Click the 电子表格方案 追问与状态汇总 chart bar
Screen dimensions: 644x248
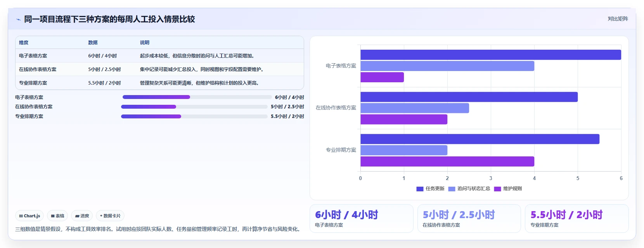[x=447, y=66]
